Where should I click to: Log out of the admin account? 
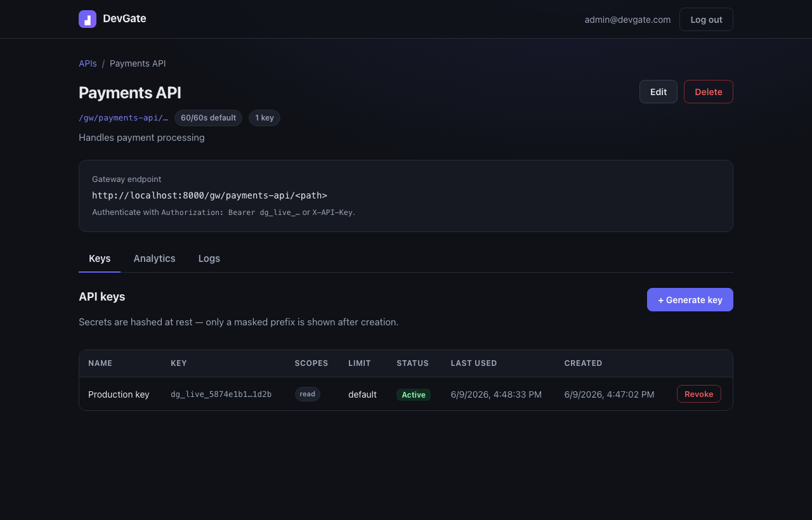(x=706, y=20)
